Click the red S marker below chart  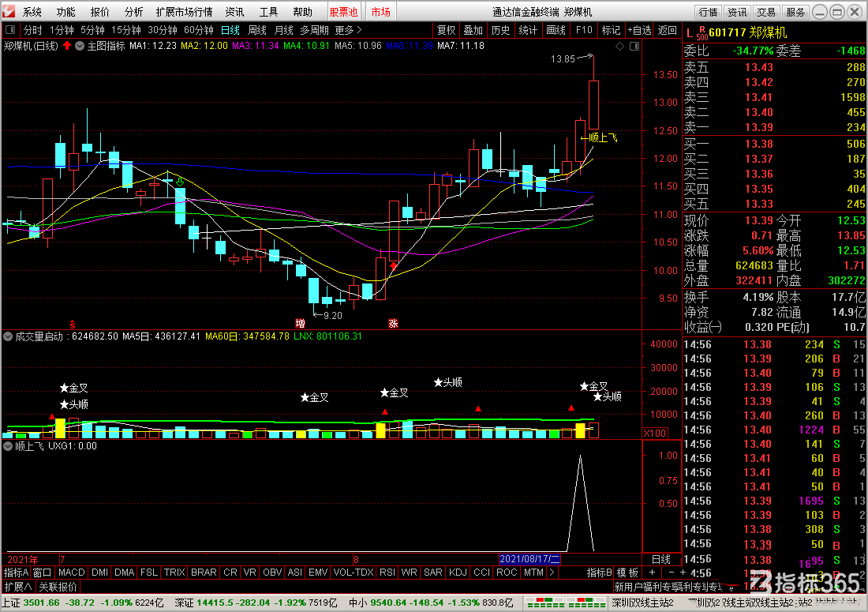click(x=73, y=325)
